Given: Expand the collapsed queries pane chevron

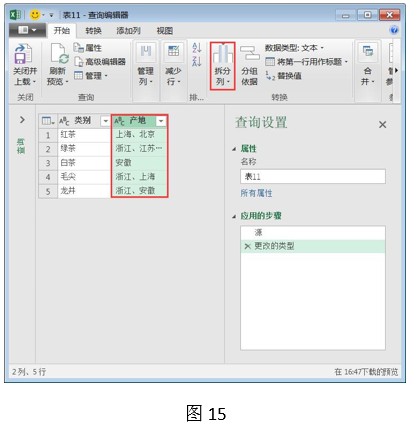Looking at the screenshot, I should tap(22, 120).
